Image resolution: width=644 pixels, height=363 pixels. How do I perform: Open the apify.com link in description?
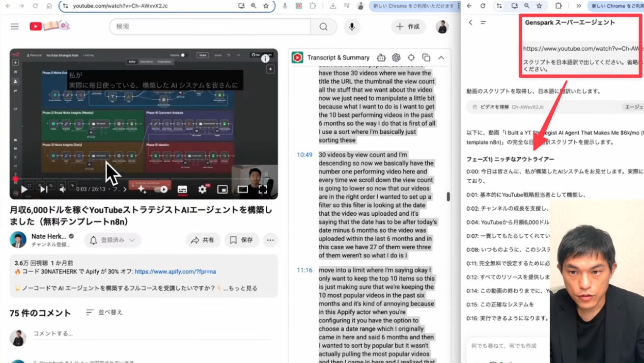tap(175, 271)
